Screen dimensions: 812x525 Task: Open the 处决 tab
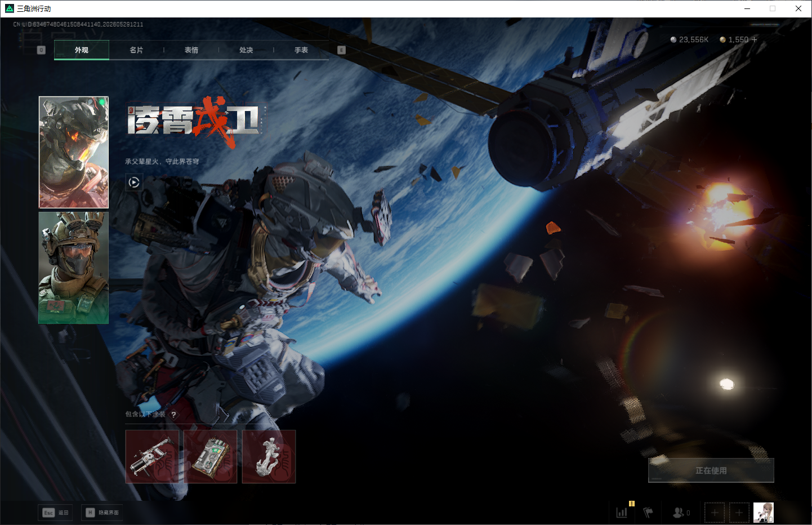tap(246, 50)
